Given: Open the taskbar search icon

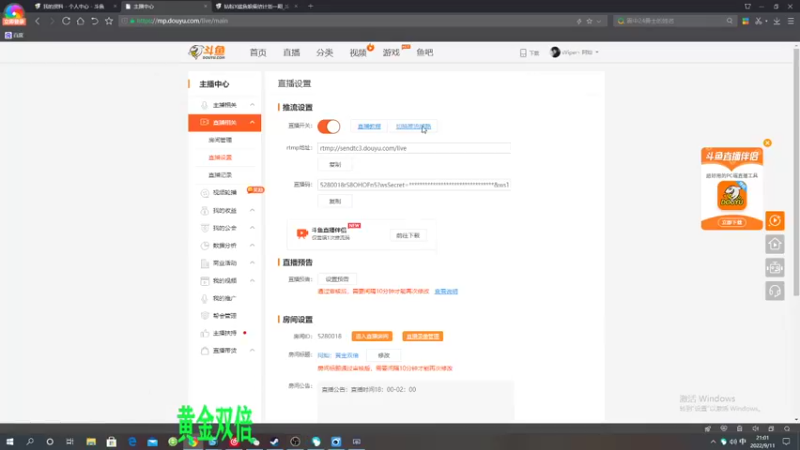Looking at the screenshot, I should (x=30, y=441).
